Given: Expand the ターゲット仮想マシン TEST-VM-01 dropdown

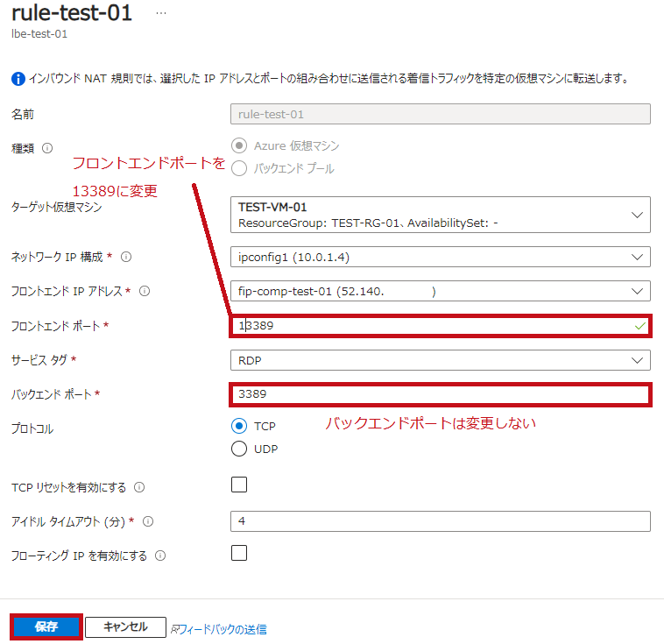Looking at the screenshot, I should click(441, 215).
